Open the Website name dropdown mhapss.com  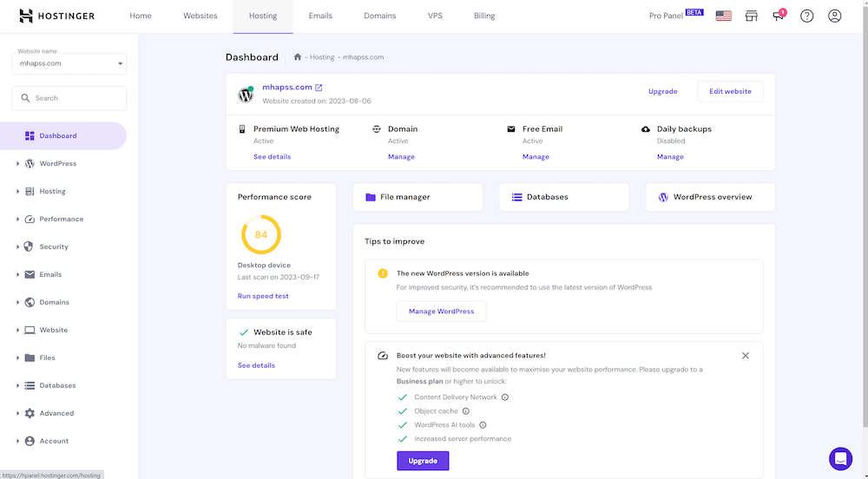[69, 63]
